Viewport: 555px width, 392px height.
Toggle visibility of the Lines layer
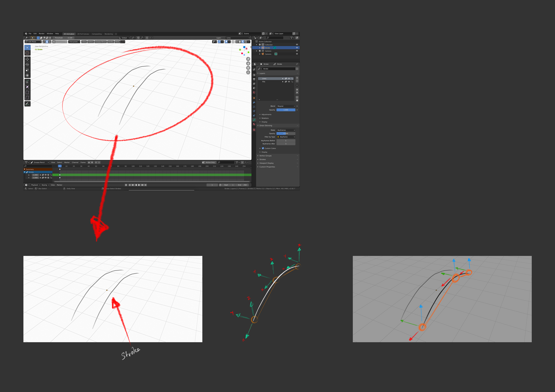(x=289, y=79)
